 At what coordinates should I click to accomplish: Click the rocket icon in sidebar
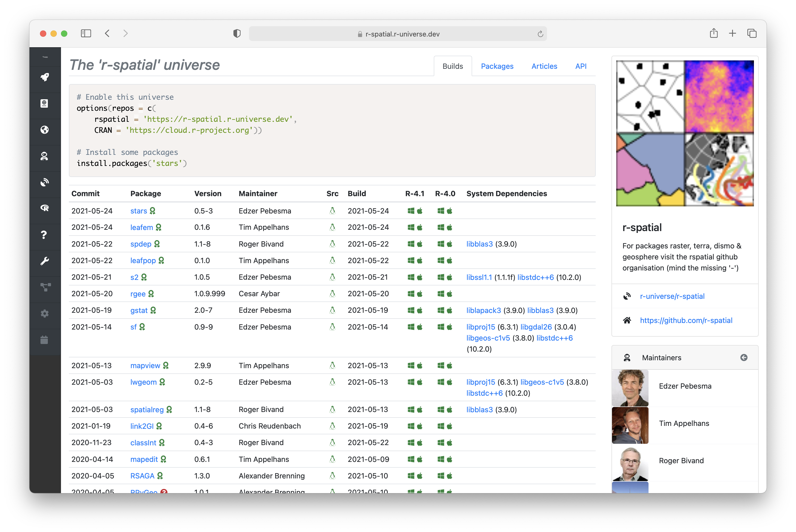pos(44,77)
